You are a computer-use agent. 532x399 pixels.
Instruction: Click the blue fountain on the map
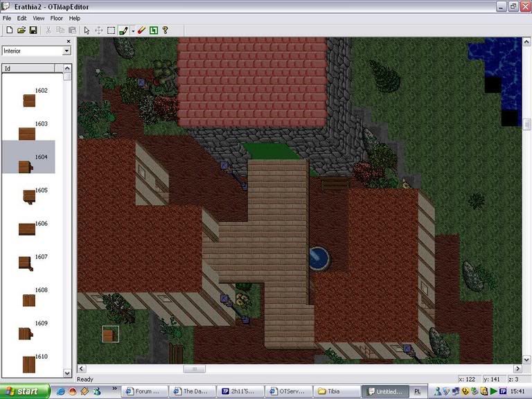(x=319, y=258)
